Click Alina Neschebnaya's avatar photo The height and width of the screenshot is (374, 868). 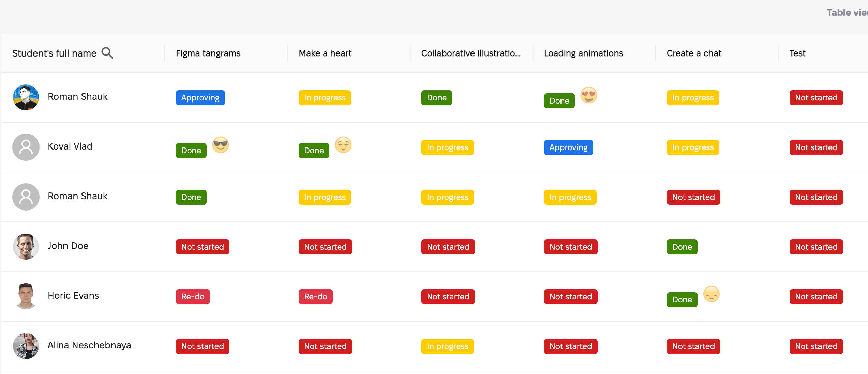click(26, 346)
